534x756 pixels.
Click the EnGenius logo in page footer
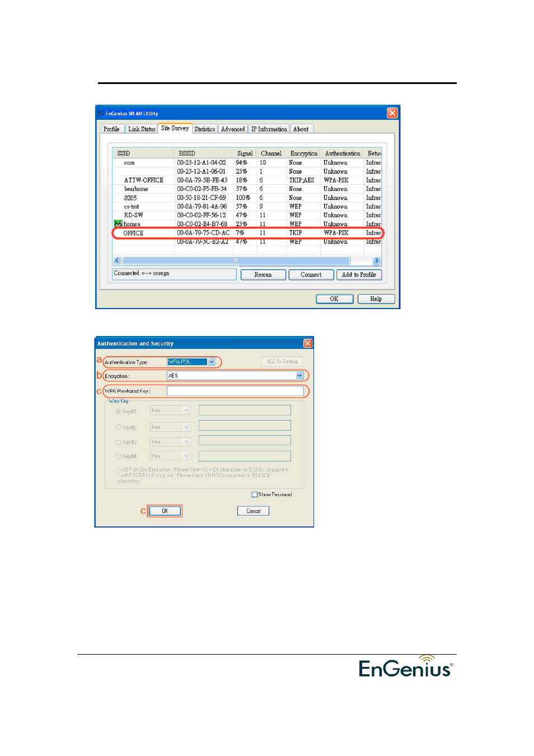[x=406, y=666]
